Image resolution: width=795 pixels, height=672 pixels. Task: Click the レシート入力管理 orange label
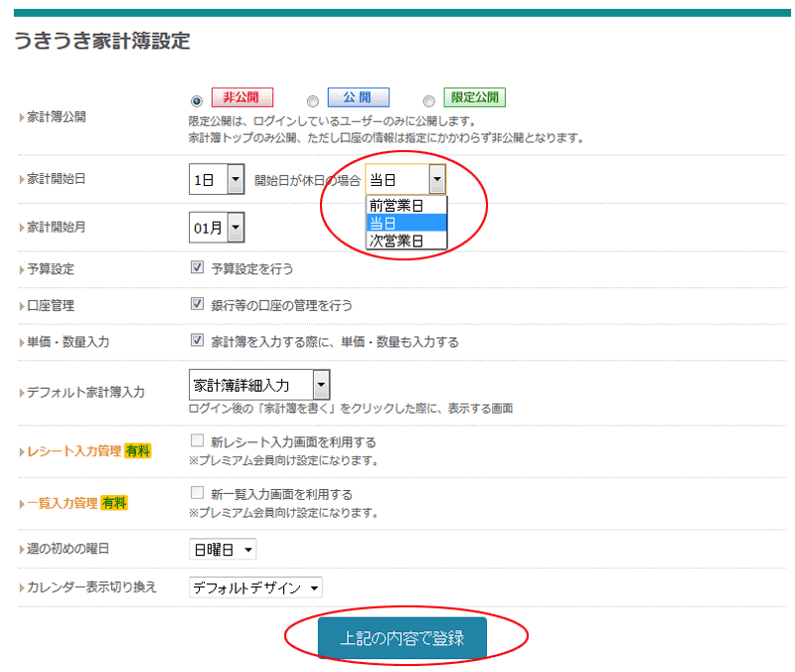(x=74, y=451)
